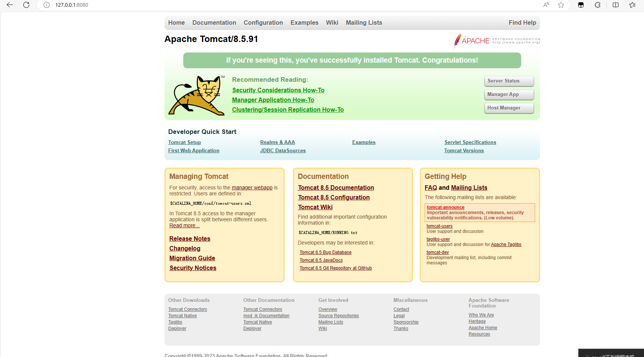Viewport: 644px width, 357px height.
Task: Open Taglibs link under Other Downloads
Action: click(175, 322)
